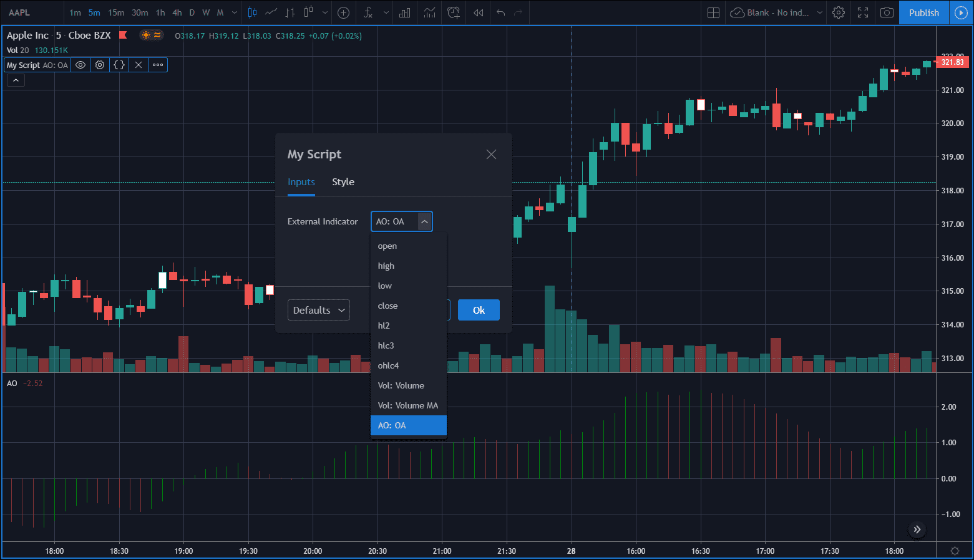This screenshot has width=974, height=560.
Task: Click the Publish button
Action: point(923,12)
